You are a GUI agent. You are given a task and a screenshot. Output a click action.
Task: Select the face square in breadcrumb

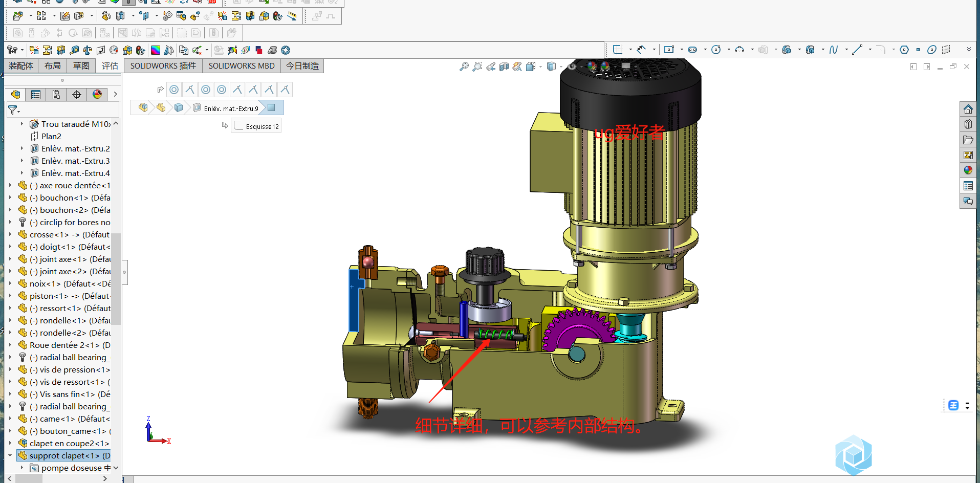(271, 108)
